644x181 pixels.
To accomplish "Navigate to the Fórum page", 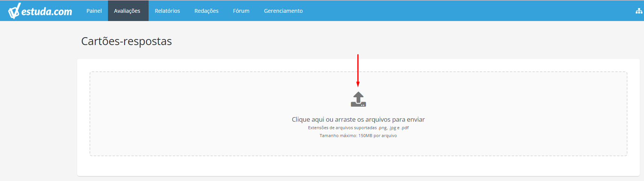I will click(x=241, y=11).
